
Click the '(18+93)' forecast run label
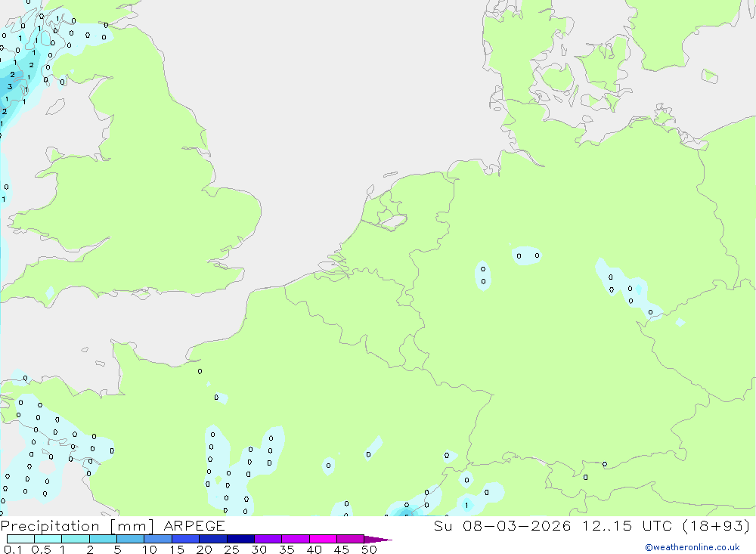pyautogui.click(x=717, y=525)
